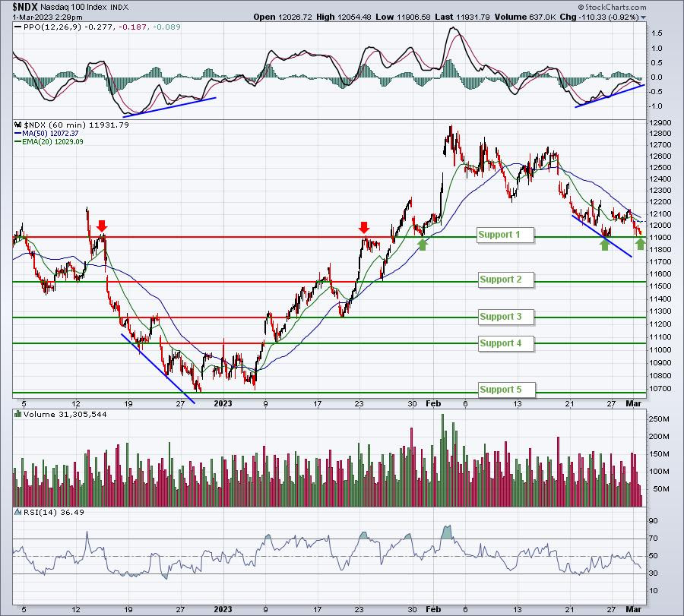Viewport: 684px width, 616px height.
Task: Click the 10700 price axis label
Action: pyautogui.click(x=659, y=388)
